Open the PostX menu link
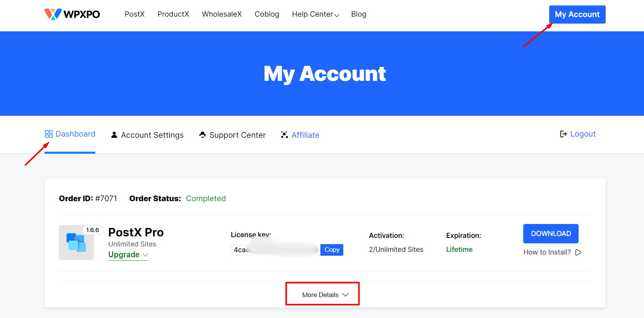Viewport: 644px width, 318px height. (135, 14)
